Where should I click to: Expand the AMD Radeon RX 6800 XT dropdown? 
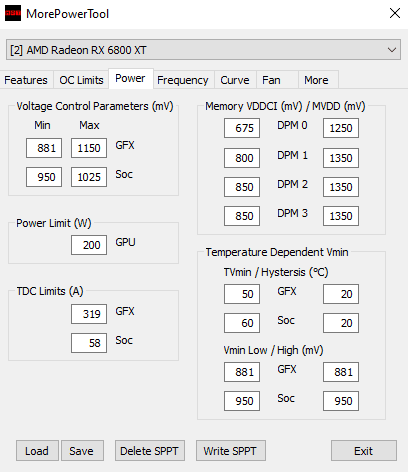(203, 50)
